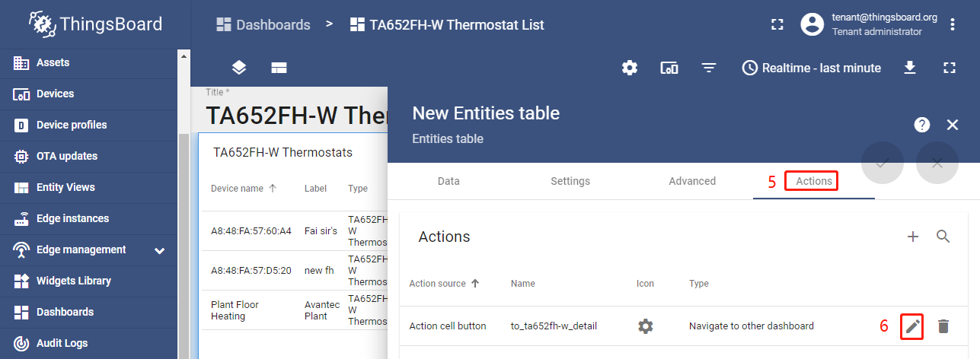Viewport: 980px width, 359px height.
Task: Open manage layouts icon
Action: coord(279,68)
